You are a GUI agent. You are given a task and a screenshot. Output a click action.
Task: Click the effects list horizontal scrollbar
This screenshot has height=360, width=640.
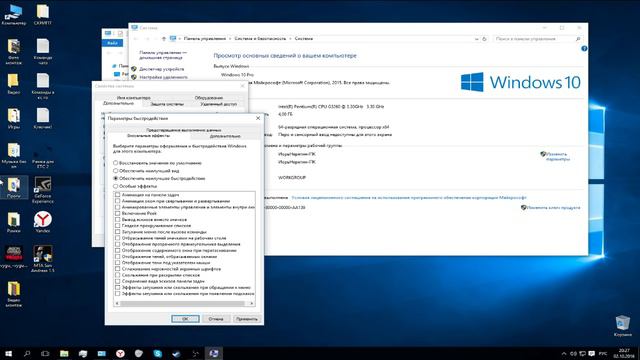point(184,303)
